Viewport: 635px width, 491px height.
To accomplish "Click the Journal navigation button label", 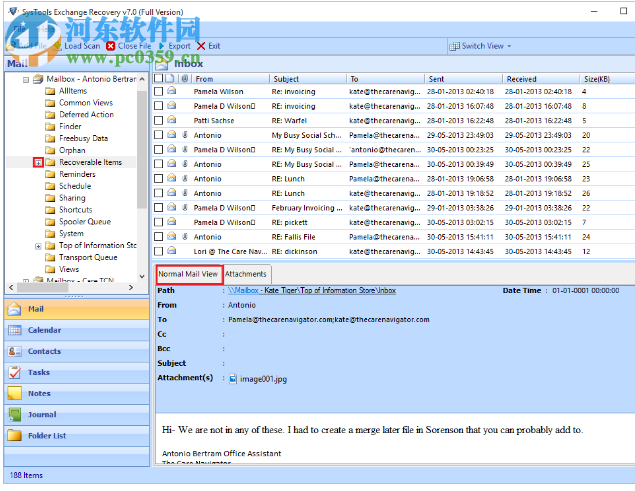I will pos(42,414).
